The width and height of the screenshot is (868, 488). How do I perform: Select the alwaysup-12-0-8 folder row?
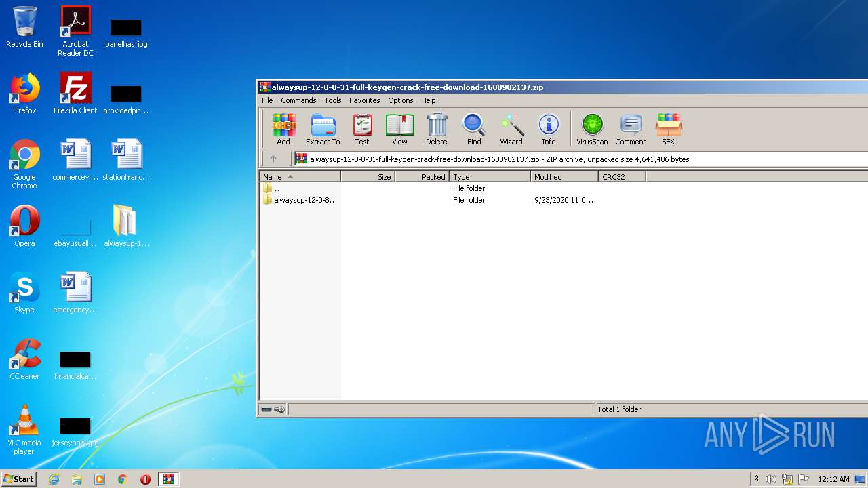tap(564, 200)
